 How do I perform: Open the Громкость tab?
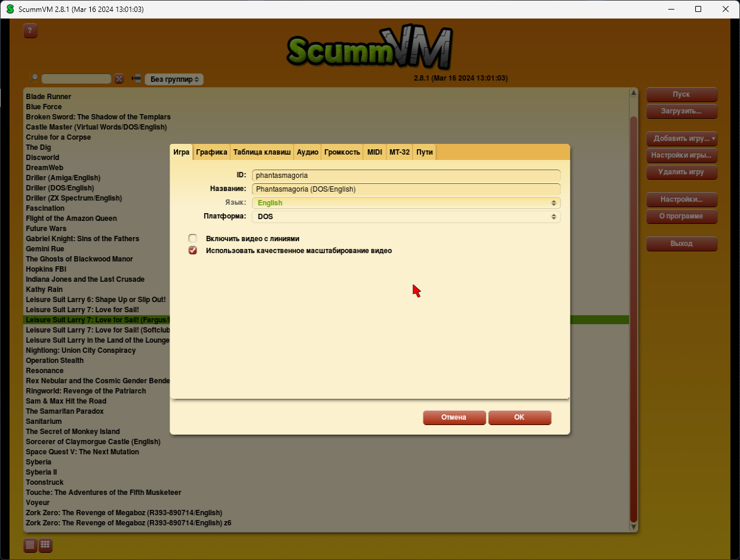(x=342, y=152)
